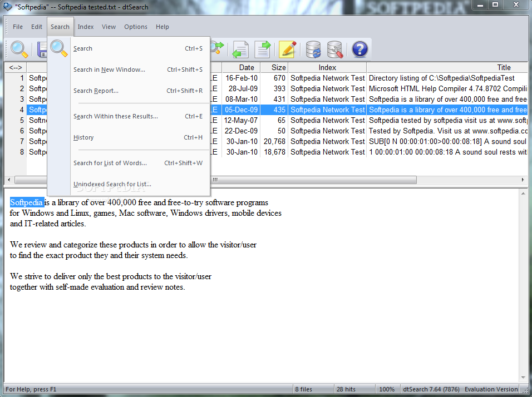Image resolution: width=532 pixels, height=397 pixels.
Task: Click the magnifier icon beside Search menu entry
Action: tap(59, 48)
